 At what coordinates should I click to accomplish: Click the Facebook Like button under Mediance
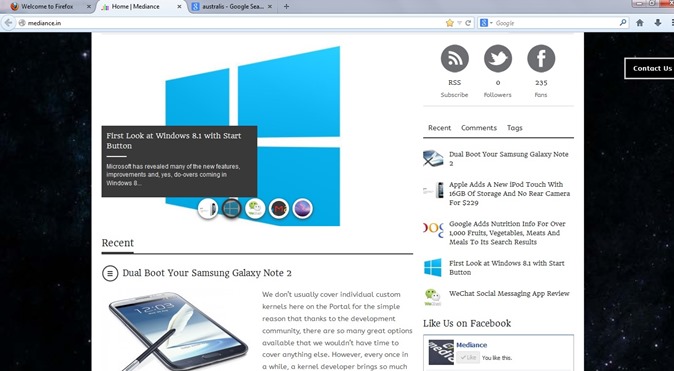[x=468, y=357]
